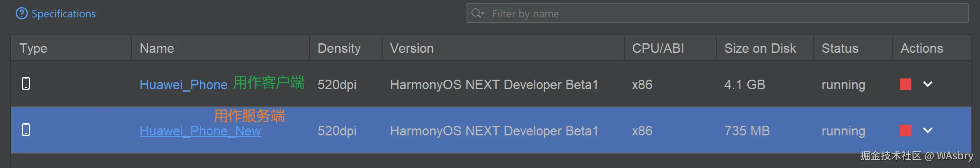The height and width of the screenshot is (168, 980).
Task: Sort by the Status column header
Action: [840, 48]
